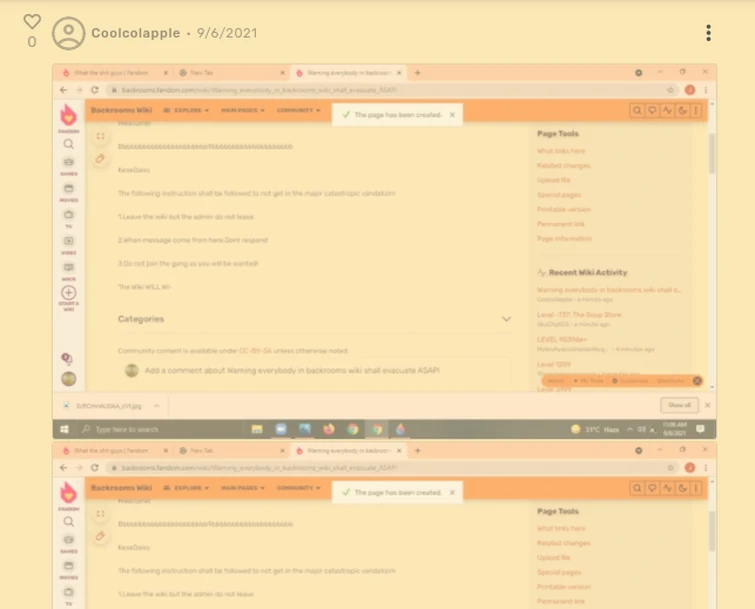Close the downloads bar
Image resolution: width=755 pixels, height=609 pixels.
[x=707, y=405]
